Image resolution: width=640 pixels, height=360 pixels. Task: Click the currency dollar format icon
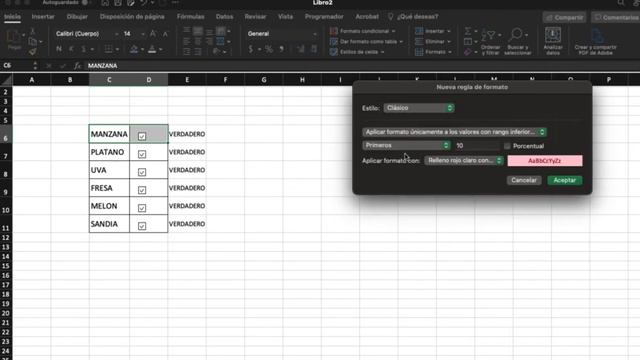tap(251, 49)
